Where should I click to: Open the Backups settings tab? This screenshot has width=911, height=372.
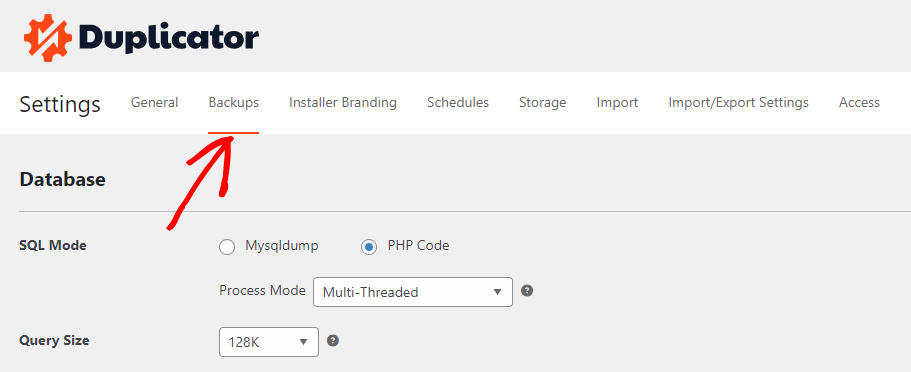[x=234, y=103]
